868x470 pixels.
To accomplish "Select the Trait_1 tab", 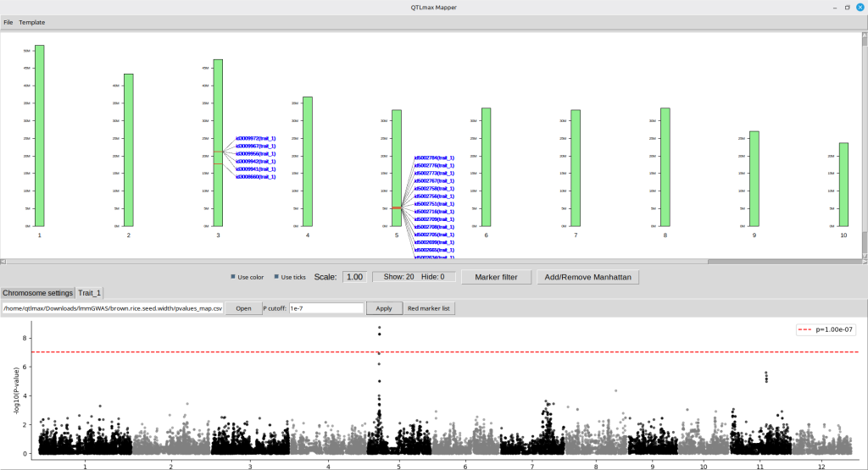I will [x=89, y=293].
